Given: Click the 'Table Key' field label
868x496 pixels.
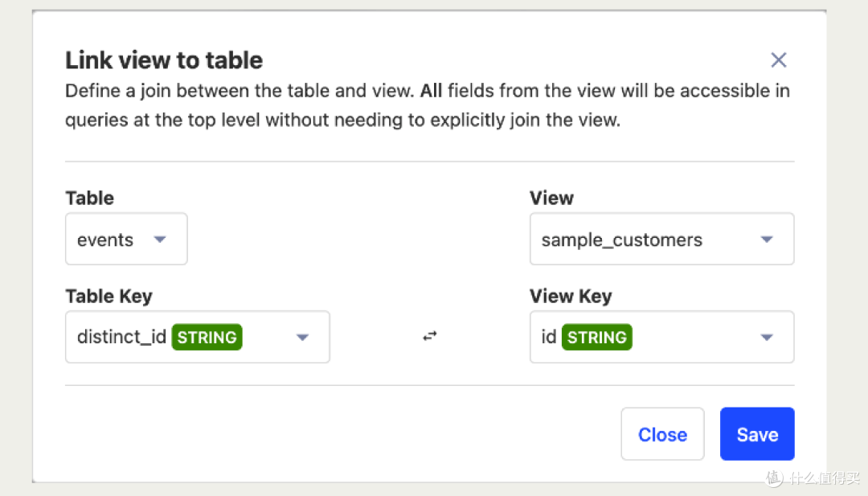Looking at the screenshot, I should click(x=108, y=296).
